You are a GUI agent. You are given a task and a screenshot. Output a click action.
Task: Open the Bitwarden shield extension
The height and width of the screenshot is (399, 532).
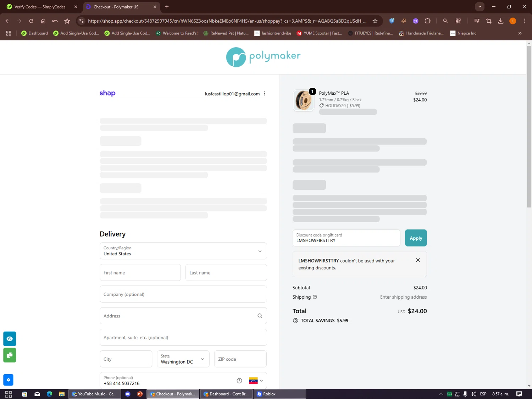(x=392, y=21)
